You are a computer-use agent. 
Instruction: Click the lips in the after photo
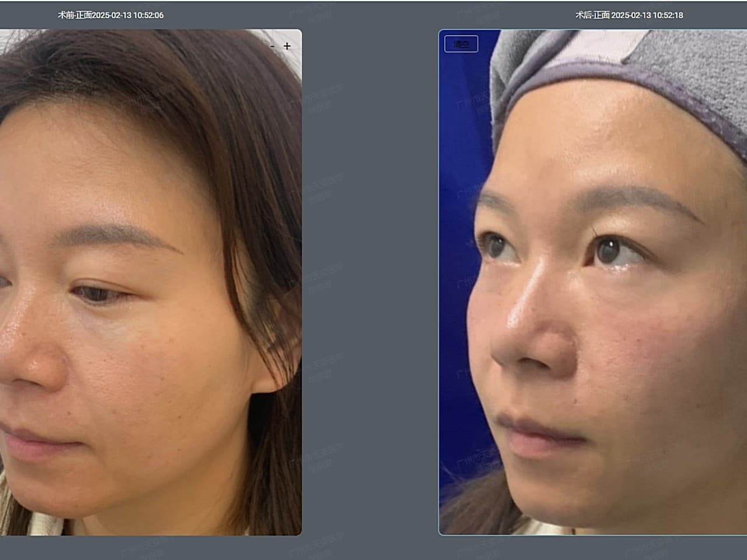coord(525,435)
